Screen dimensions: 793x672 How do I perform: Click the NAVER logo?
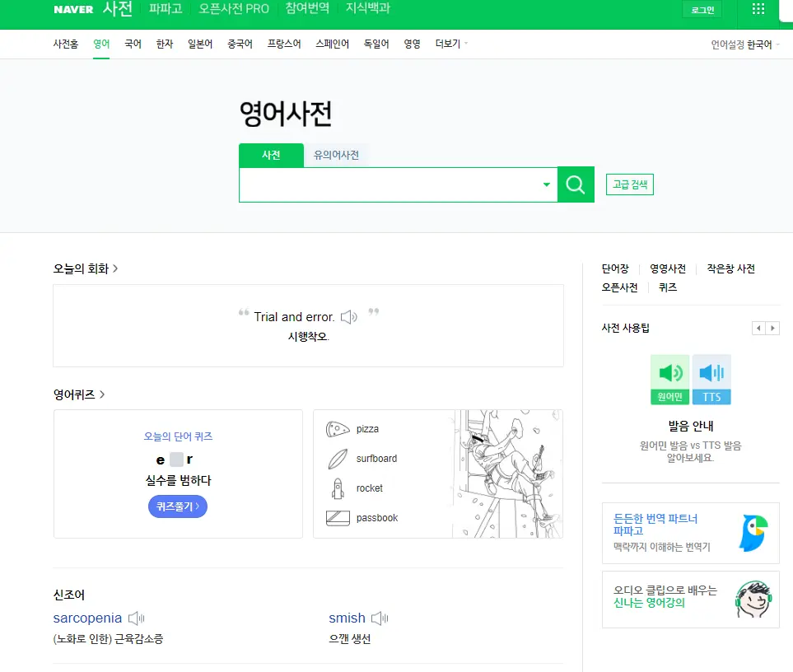73,10
